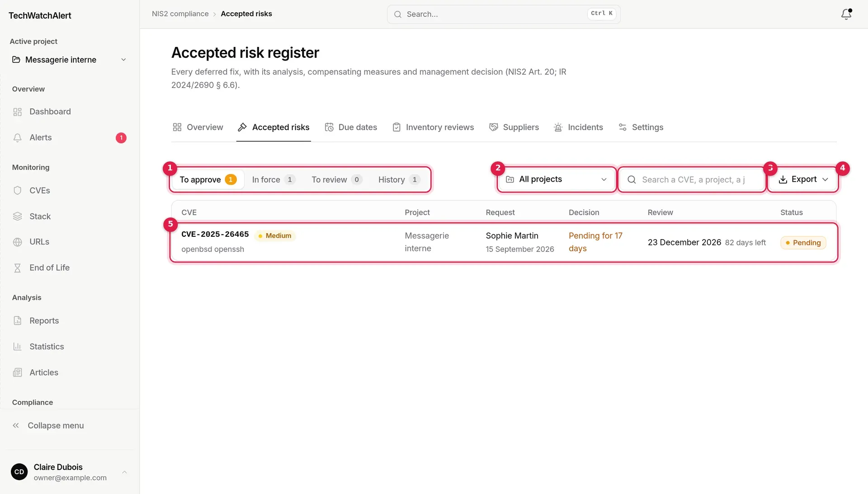Screen dimensions: 868x494
Task: Click the Review column header
Action: pyautogui.click(x=660, y=212)
